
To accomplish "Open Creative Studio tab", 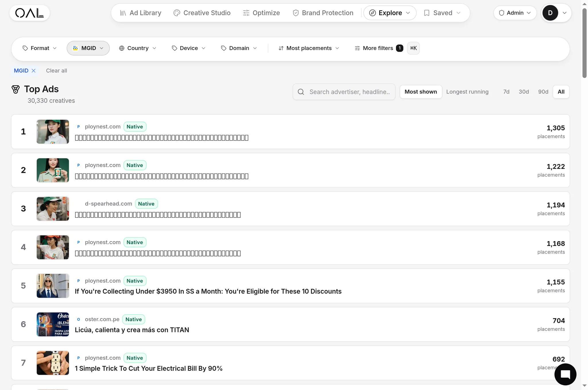I will click(202, 13).
